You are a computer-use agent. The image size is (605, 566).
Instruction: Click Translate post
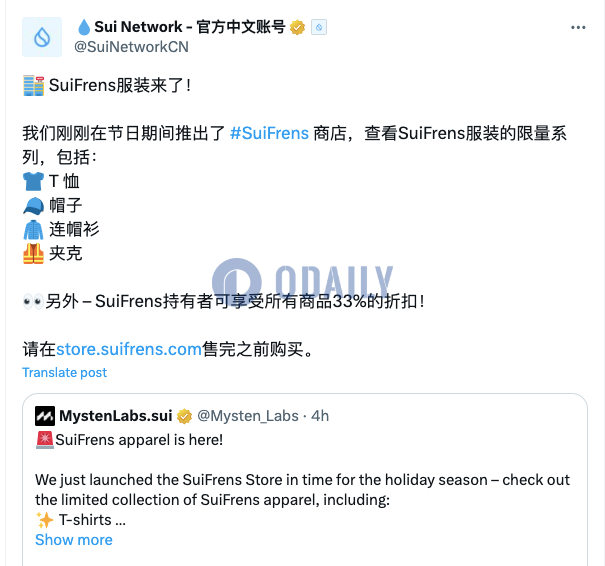(x=64, y=372)
